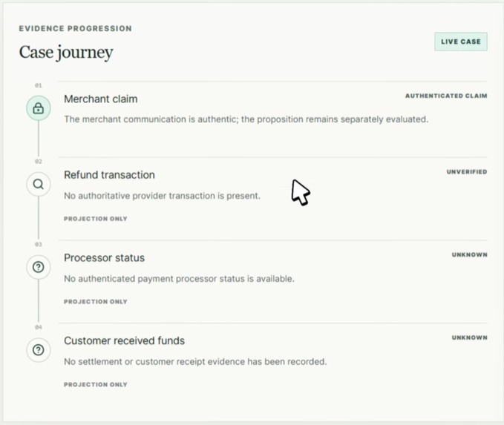Select the Merchant claim step title
The width and height of the screenshot is (504, 425).
(101, 99)
